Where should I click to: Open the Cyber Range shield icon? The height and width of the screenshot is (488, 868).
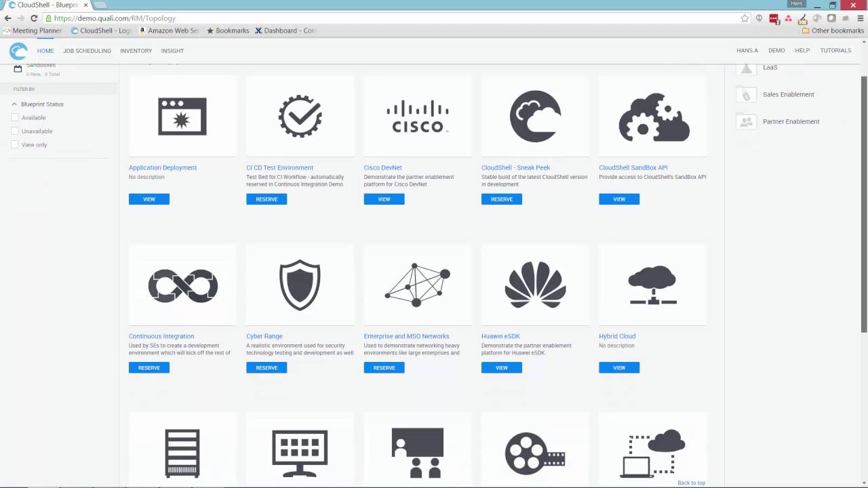[x=300, y=285]
